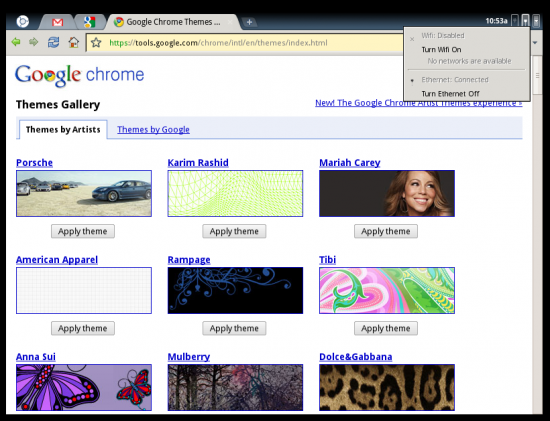Apply the Rampage theme
This screenshot has width=550, height=421.
pos(234,328)
